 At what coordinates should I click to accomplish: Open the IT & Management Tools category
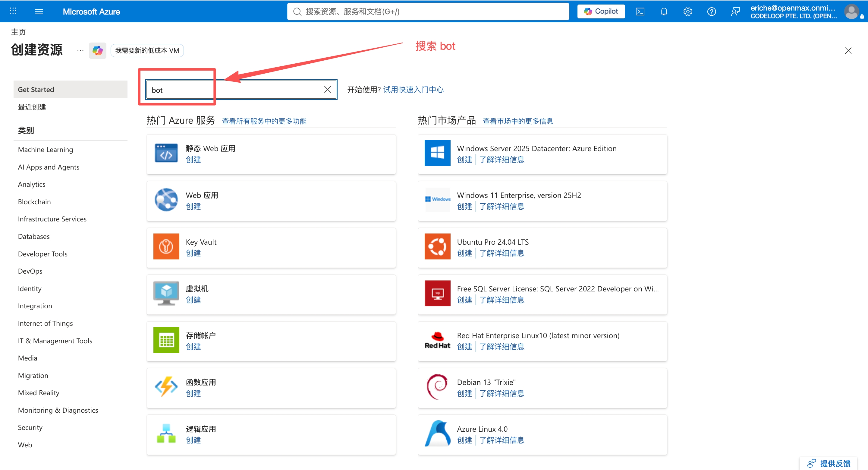55,341
